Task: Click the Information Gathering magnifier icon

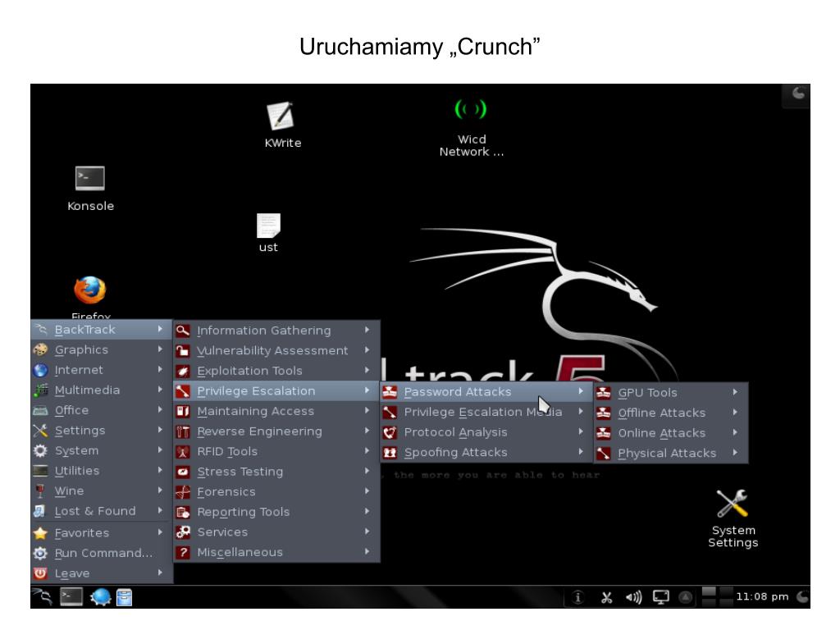Action: [x=183, y=331]
